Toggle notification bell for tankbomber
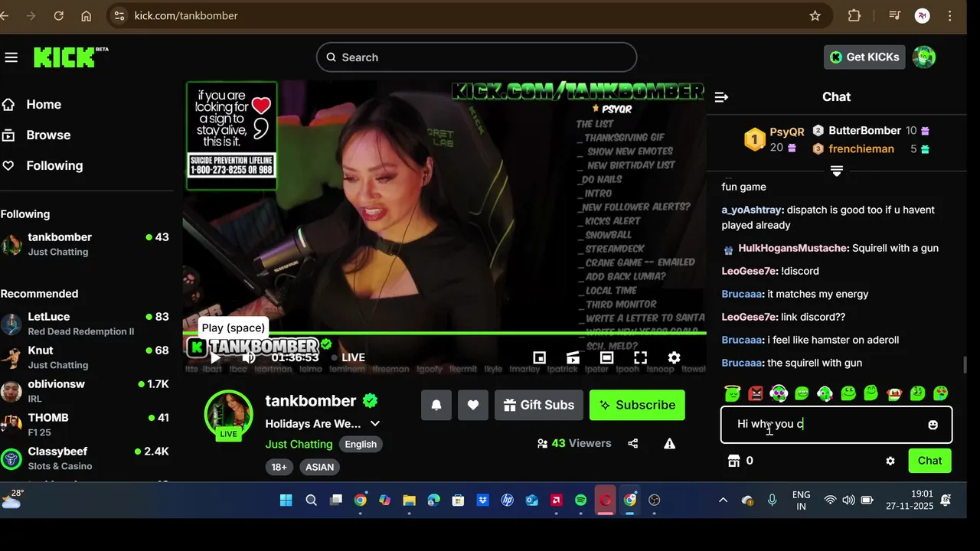Image resolution: width=980 pixels, height=551 pixels. pos(436,405)
